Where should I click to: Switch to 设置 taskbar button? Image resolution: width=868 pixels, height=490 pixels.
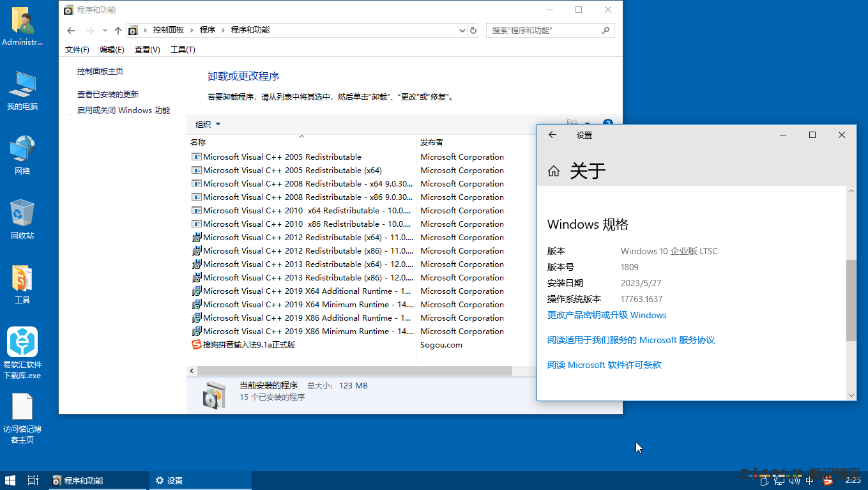[201, 480]
